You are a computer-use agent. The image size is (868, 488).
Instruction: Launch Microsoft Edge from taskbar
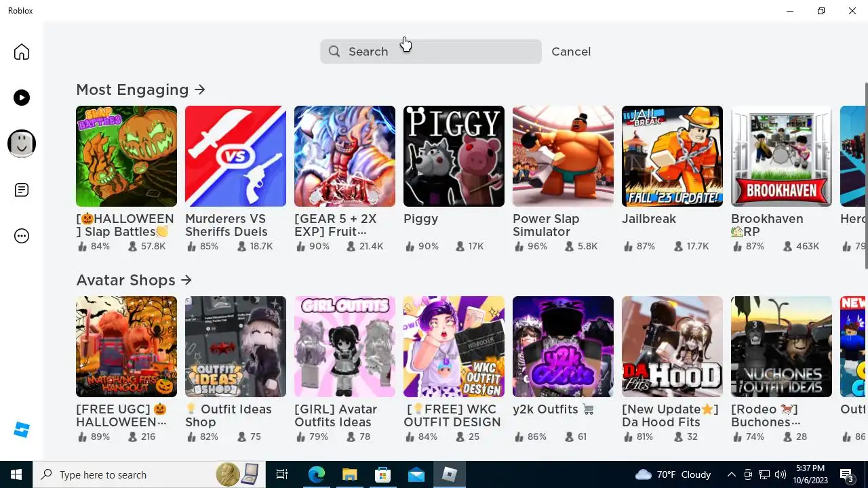pos(317,474)
